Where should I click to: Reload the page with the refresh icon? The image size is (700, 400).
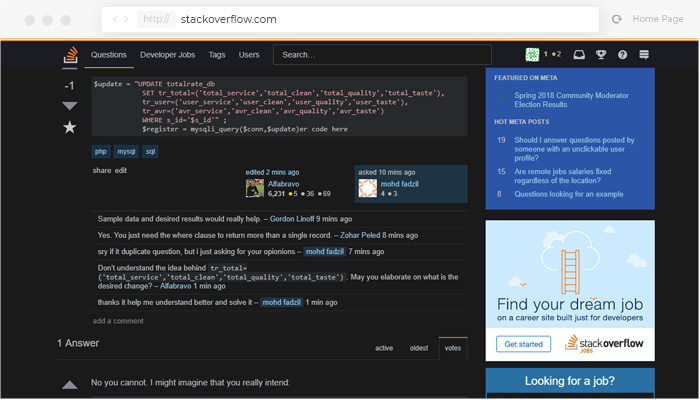click(617, 19)
